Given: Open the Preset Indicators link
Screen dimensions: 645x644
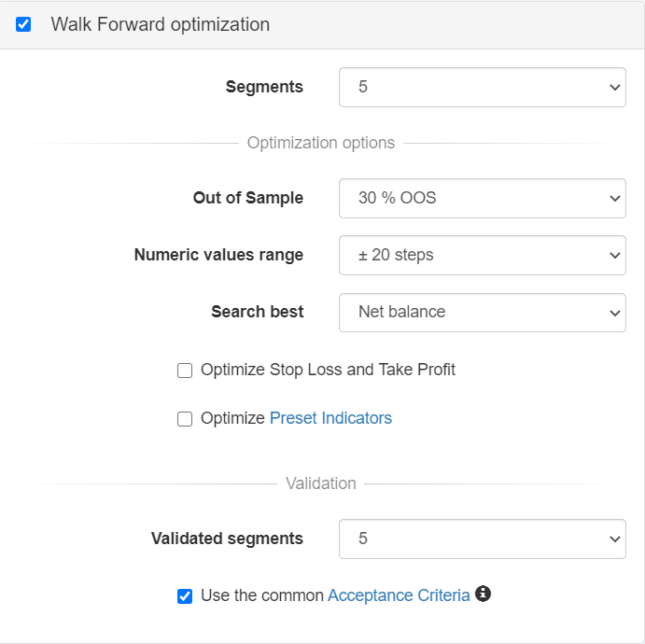Looking at the screenshot, I should pyautogui.click(x=330, y=418).
